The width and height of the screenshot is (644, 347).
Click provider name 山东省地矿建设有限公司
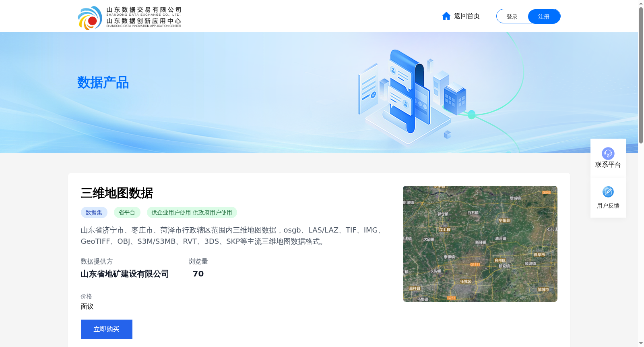pos(125,274)
